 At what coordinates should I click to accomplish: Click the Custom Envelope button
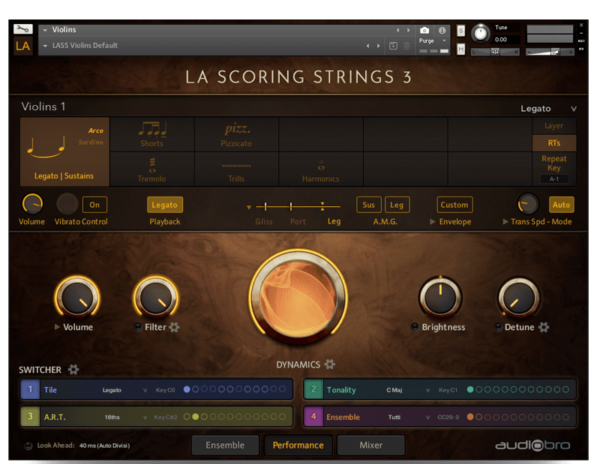click(454, 205)
